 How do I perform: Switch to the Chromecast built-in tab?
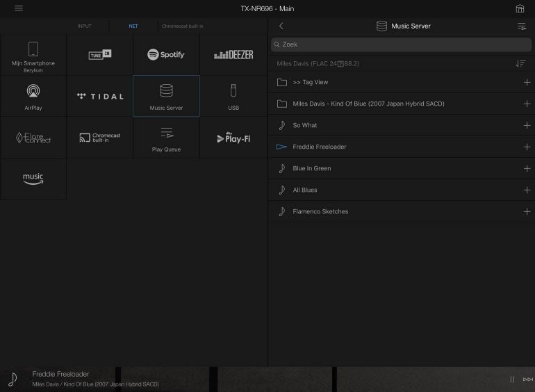[182, 26]
